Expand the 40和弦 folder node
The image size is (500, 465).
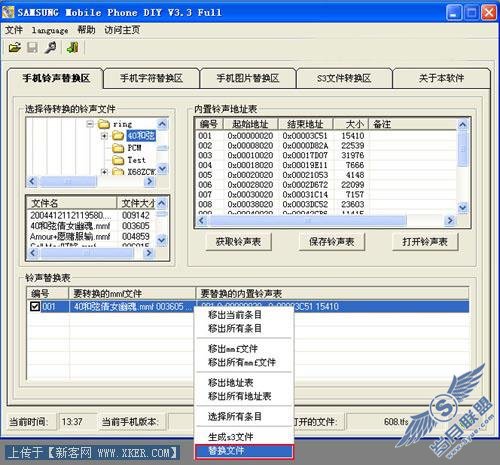point(104,136)
